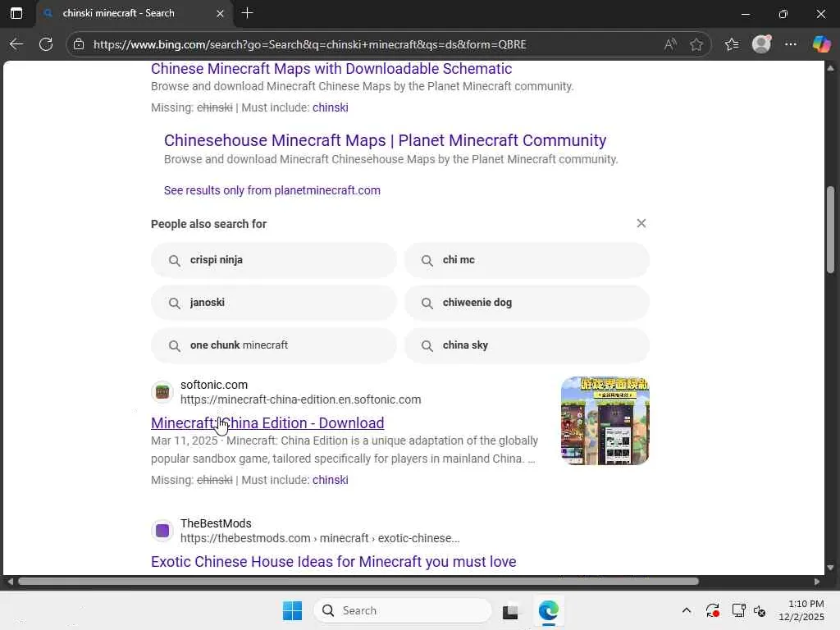Viewport: 840px width, 630px height.
Task: Click the scroll right arrow
Action: coord(816,582)
